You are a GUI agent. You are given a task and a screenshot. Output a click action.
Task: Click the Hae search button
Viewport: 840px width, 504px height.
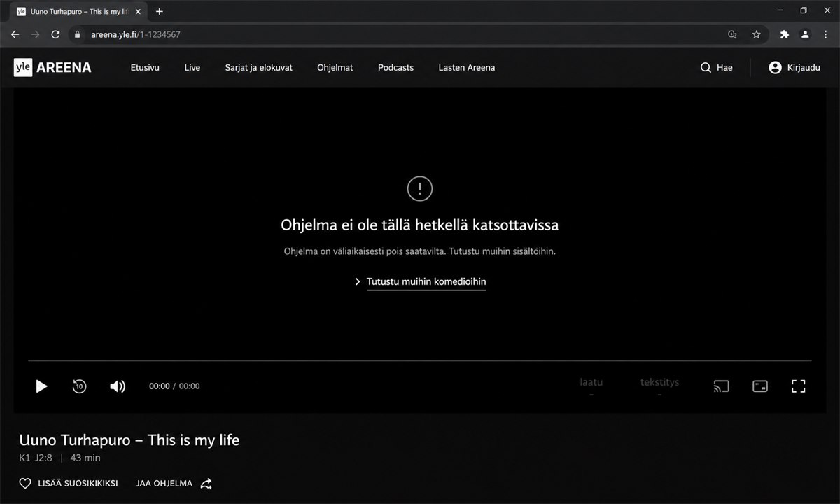[x=717, y=68]
